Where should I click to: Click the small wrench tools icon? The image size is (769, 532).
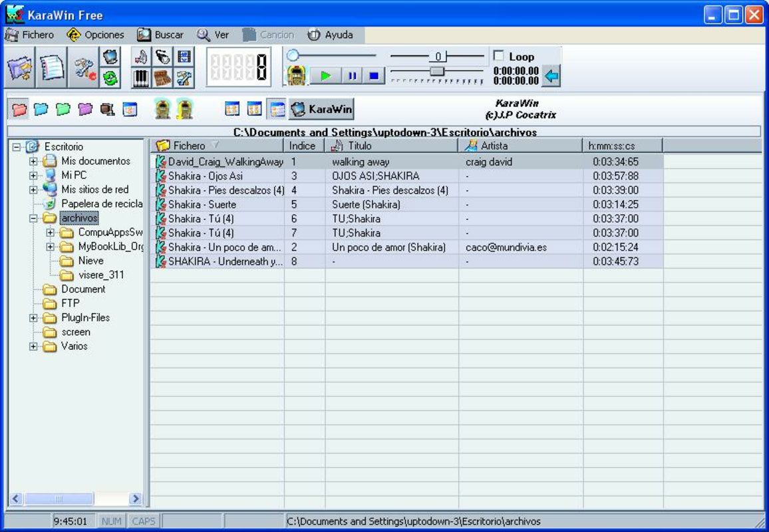(x=184, y=78)
